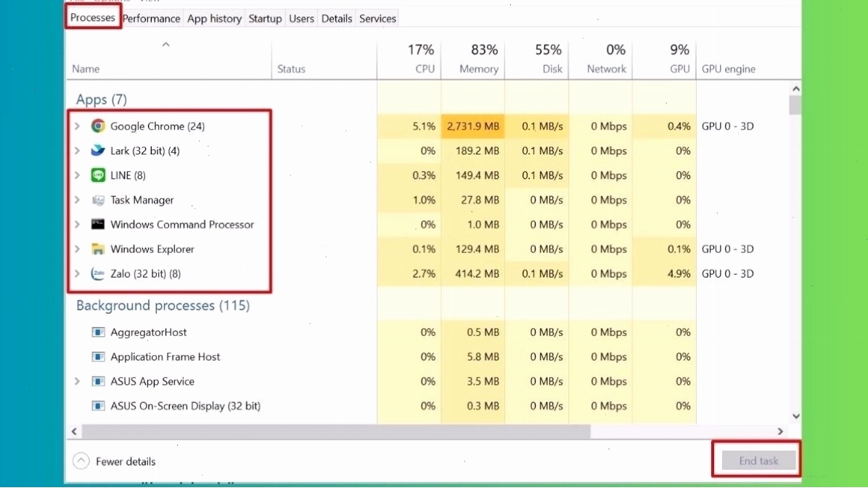Expand the Zalo (32 bit) process tree
868x488 pixels.
click(x=78, y=273)
